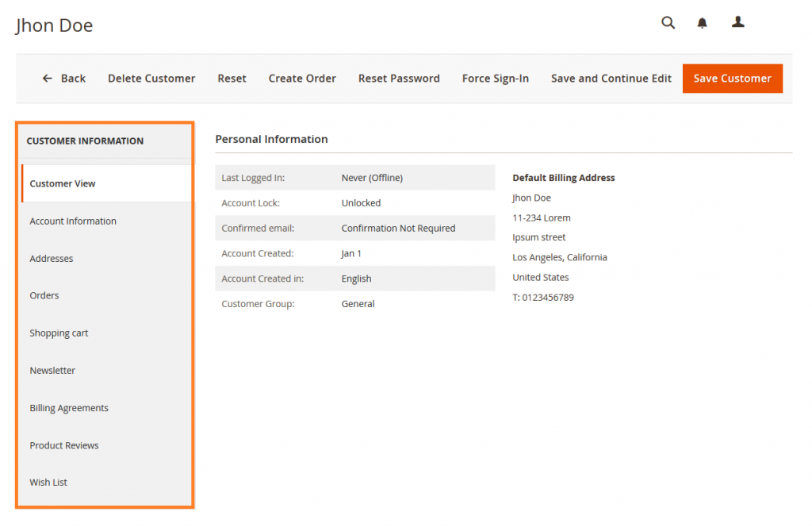Open the admin account menu icon
812x527 pixels.
pos(738,22)
